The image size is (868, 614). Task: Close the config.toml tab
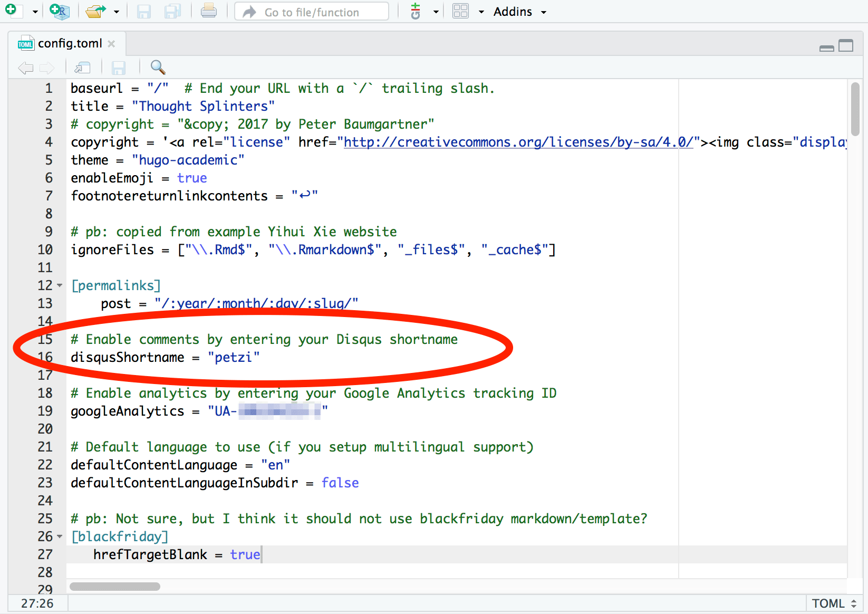coord(111,44)
